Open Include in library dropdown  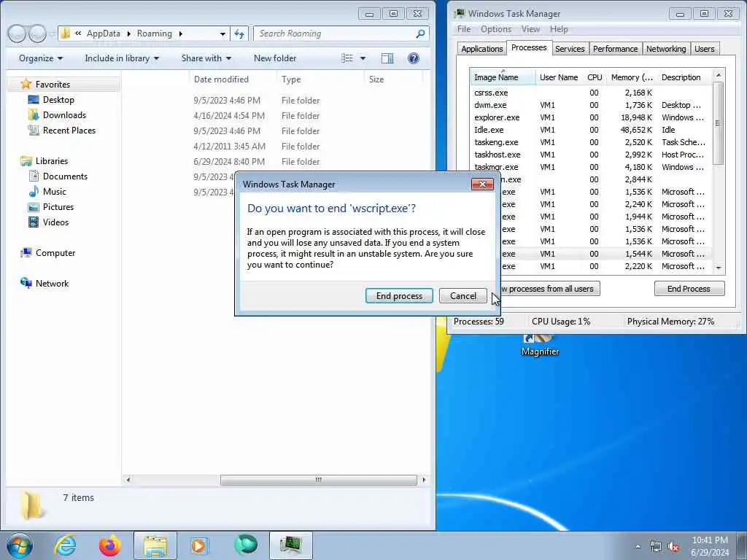tap(122, 58)
